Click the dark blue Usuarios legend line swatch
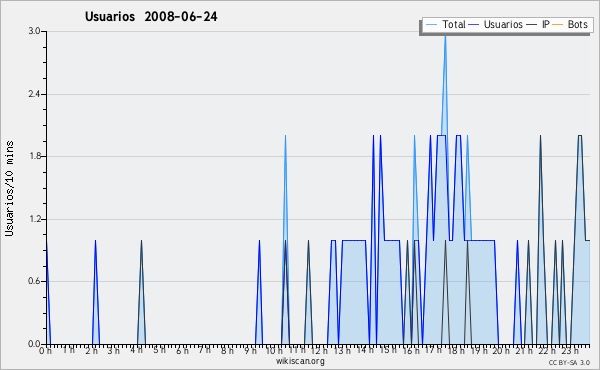 point(474,25)
